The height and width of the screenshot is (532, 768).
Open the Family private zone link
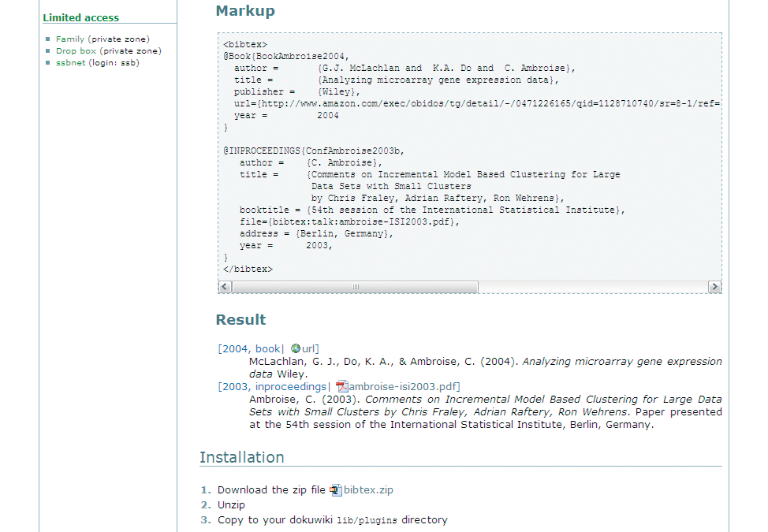tap(70, 39)
